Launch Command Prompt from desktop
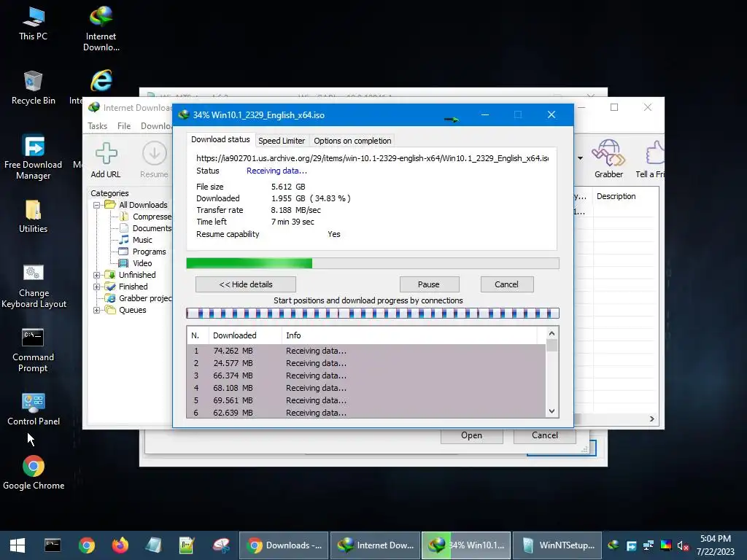The image size is (747, 560). click(33, 351)
